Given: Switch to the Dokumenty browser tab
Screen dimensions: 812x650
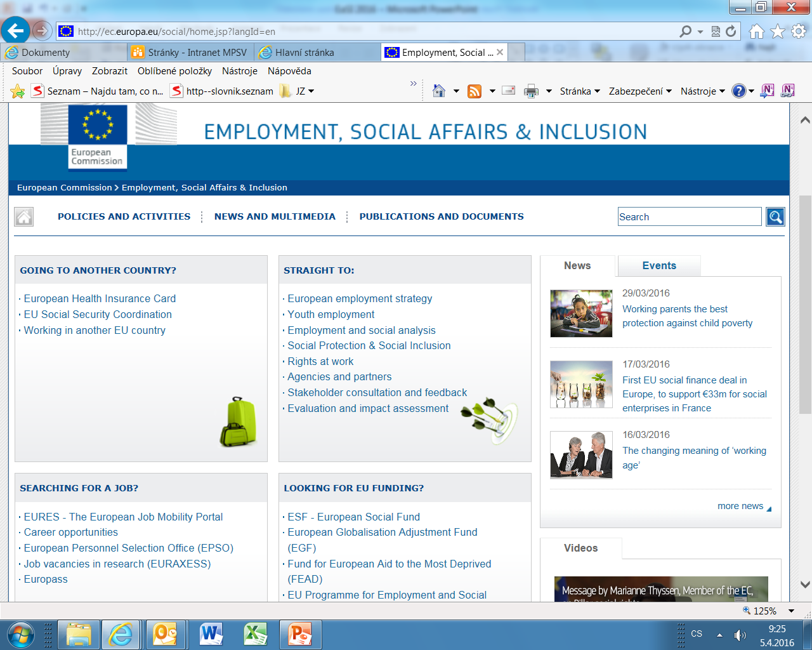Looking at the screenshot, I should [x=63, y=53].
